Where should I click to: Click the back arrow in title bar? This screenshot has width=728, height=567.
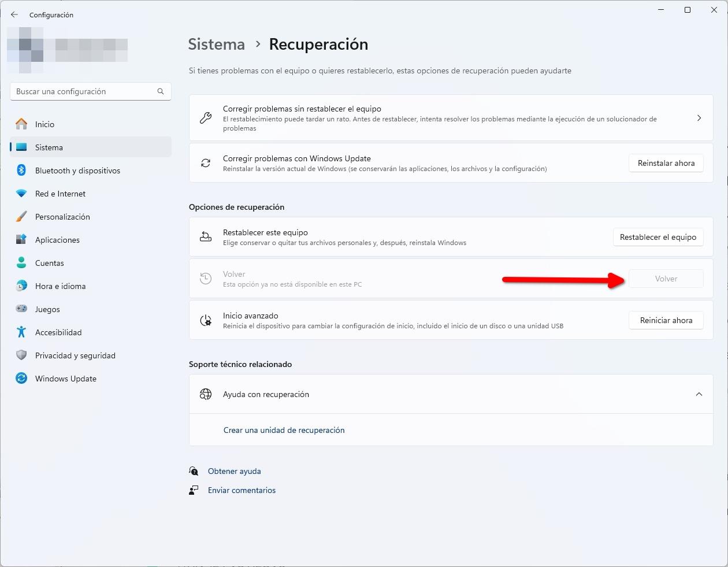click(14, 14)
